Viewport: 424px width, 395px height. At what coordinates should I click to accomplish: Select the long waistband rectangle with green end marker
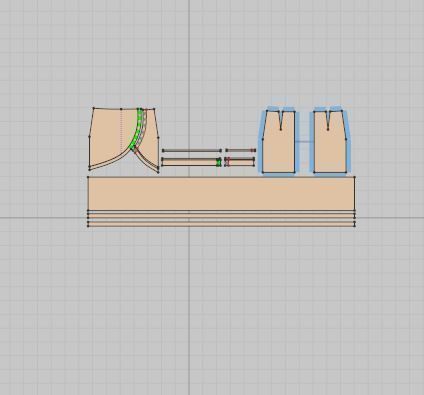coord(191,162)
